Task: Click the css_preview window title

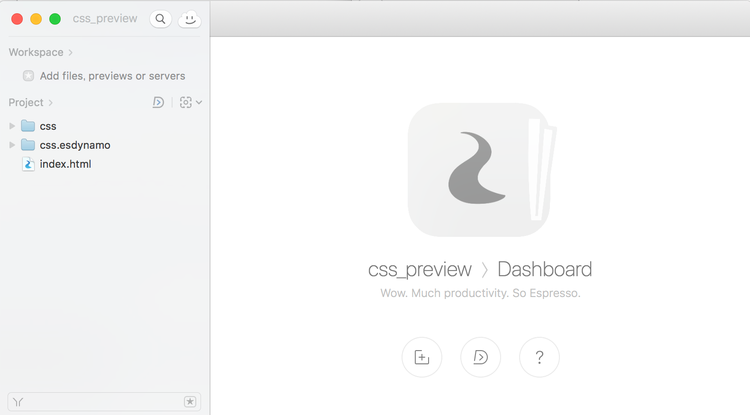Action: point(105,19)
